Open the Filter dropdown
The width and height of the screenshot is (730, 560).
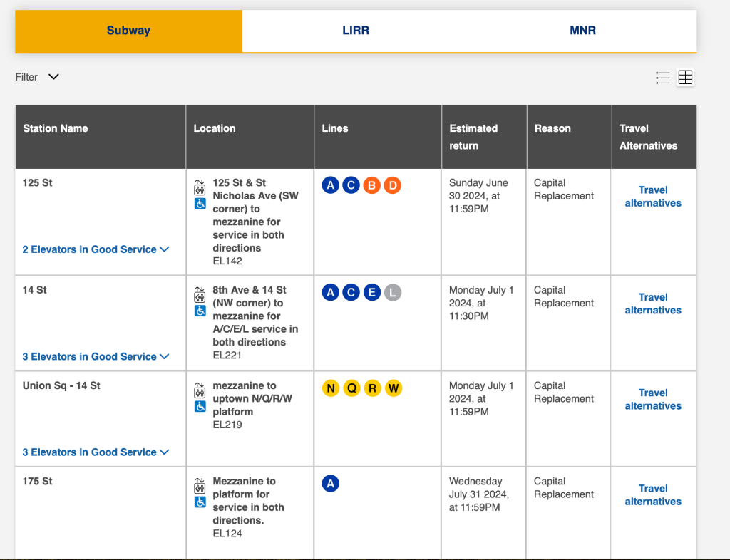click(x=37, y=77)
